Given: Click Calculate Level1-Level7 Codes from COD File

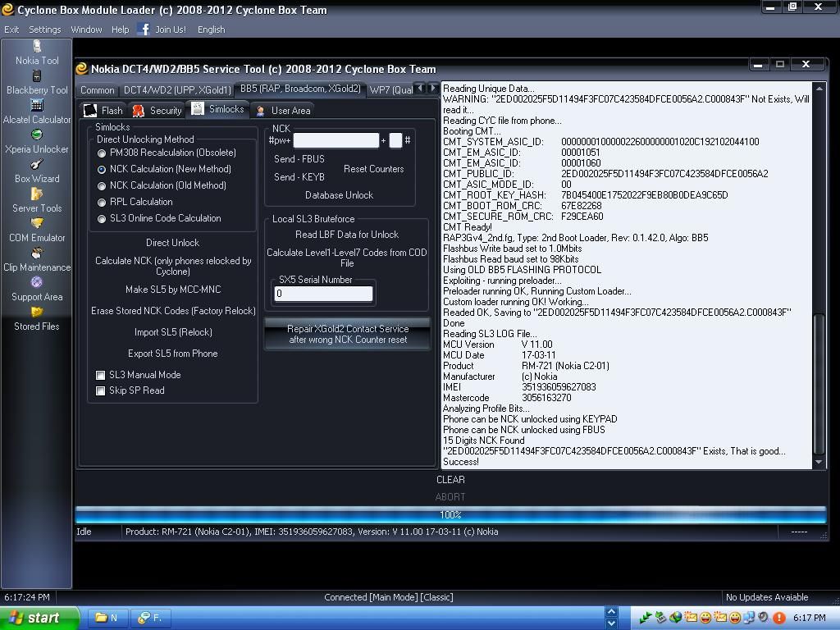Looking at the screenshot, I should pos(347,258).
